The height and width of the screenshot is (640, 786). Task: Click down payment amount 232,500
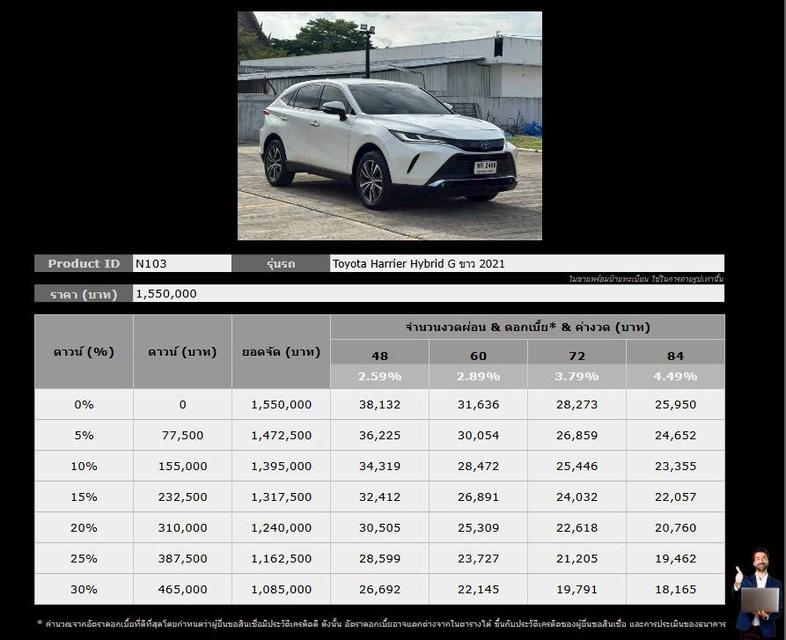coord(182,497)
